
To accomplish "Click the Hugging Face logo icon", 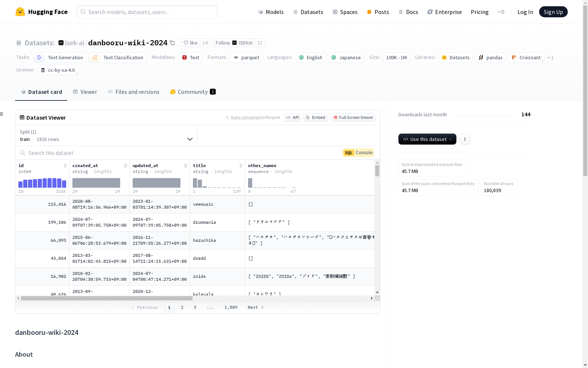I will 20,12.
